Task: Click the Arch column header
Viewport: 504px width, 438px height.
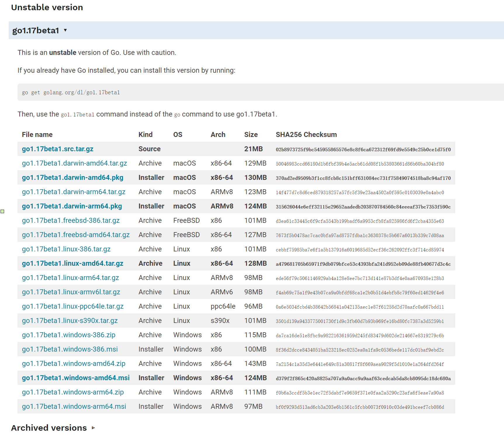Action: pos(218,135)
